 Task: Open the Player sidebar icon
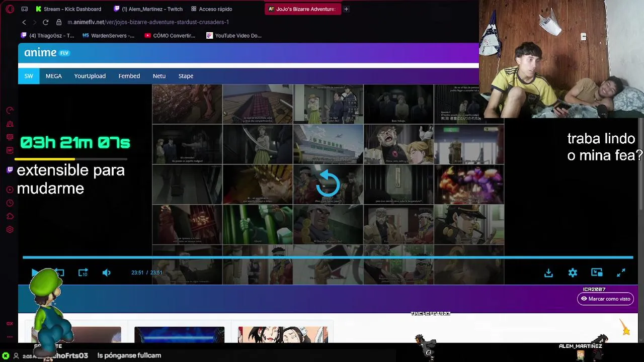coord(10,190)
